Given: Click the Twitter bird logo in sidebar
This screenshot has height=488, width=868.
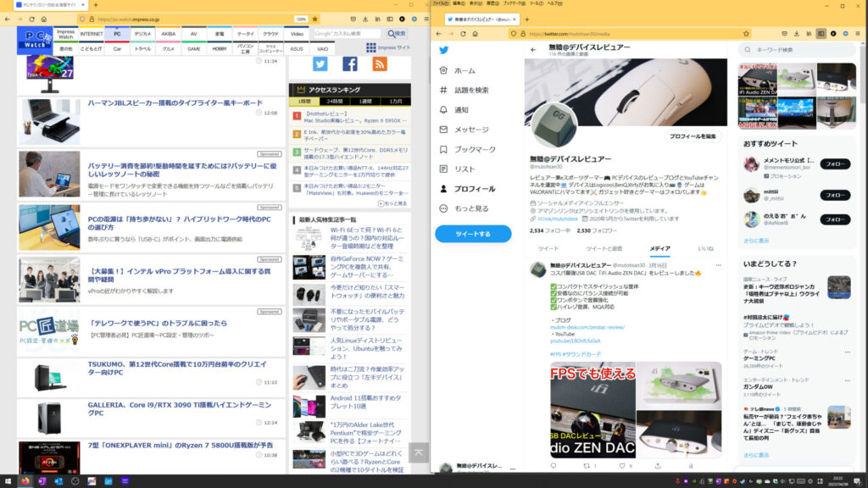Looking at the screenshot, I should click(443, 50).
